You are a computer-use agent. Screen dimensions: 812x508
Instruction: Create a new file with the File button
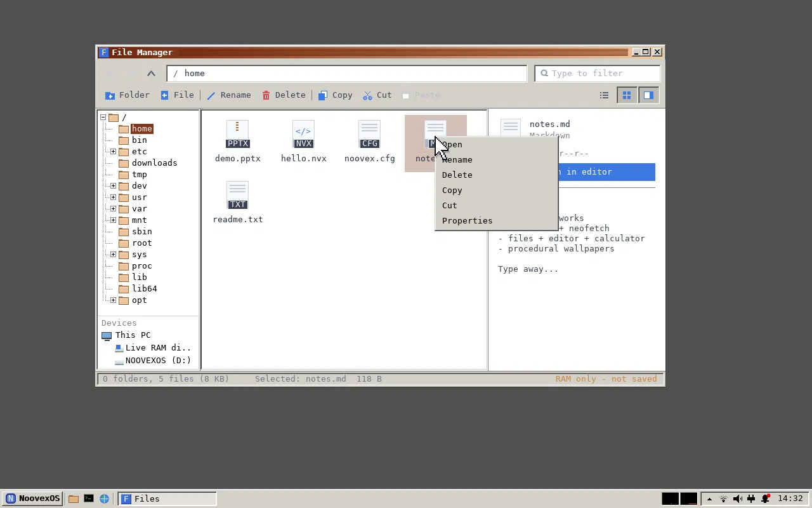tap(177, 95)
